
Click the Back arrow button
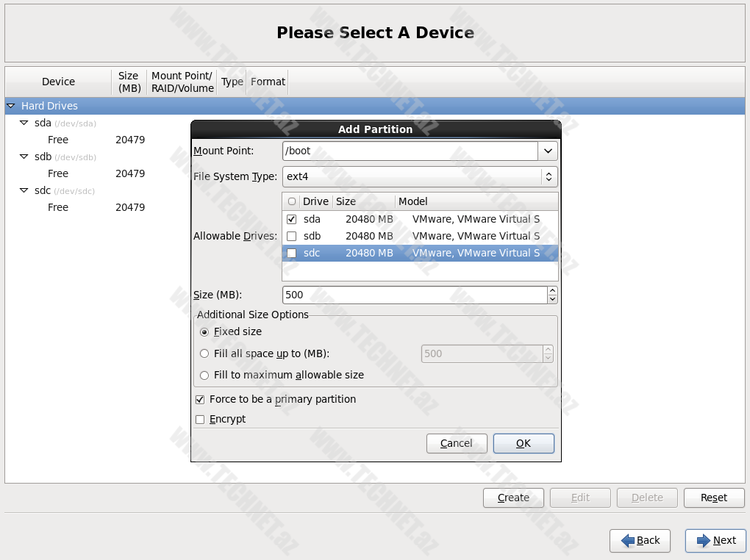640,540
